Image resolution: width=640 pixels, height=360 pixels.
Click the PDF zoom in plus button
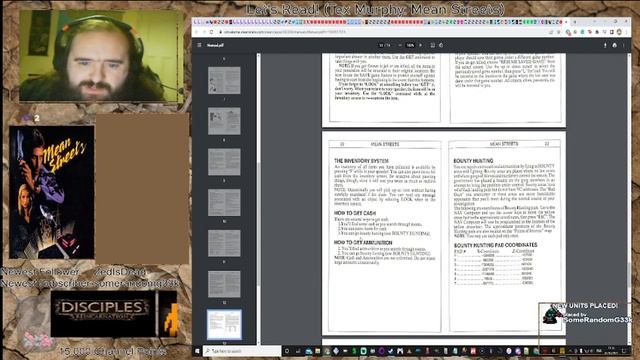(421, 45)
